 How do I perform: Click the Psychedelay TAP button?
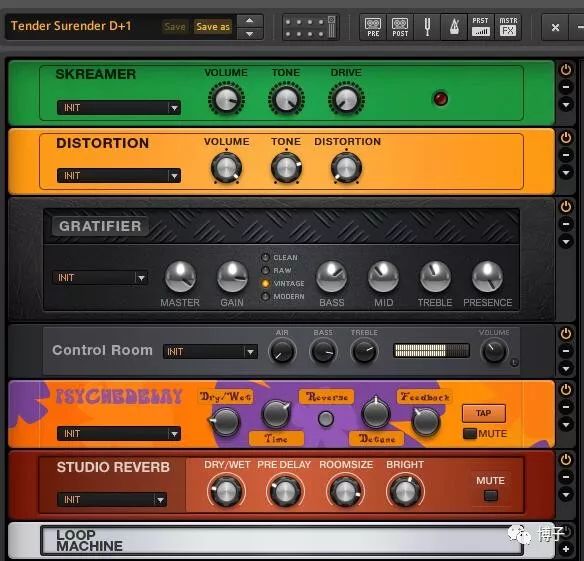[483, 413]
